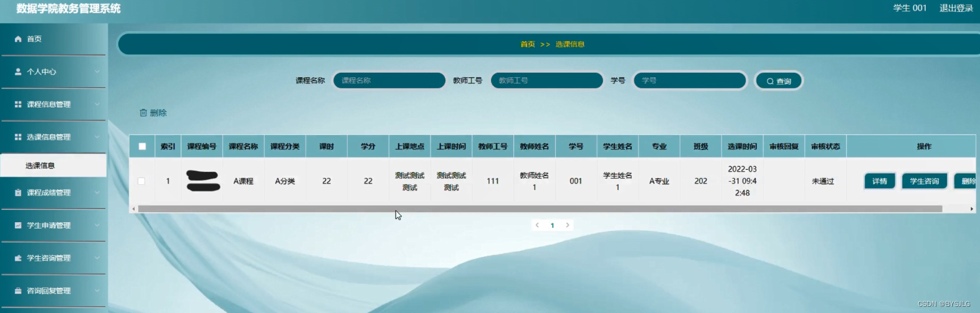980x313 pixels.
Task: Click the 202 class cell in row 1
Action: [701, 181]
